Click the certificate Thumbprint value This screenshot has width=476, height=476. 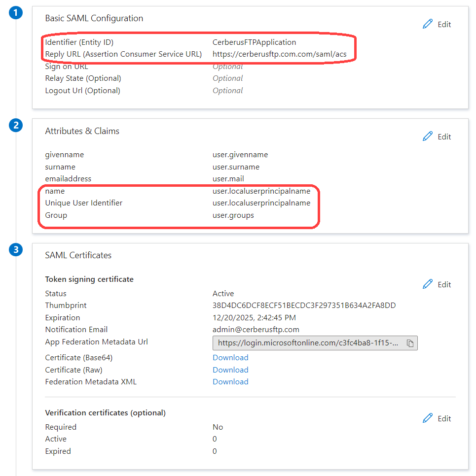[x=304, y=306]
